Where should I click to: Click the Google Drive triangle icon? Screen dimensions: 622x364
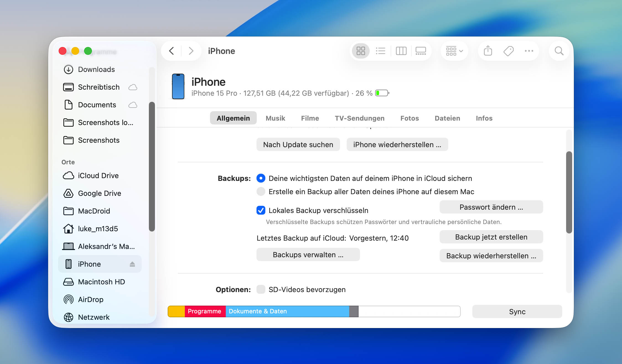coord(68,193)
